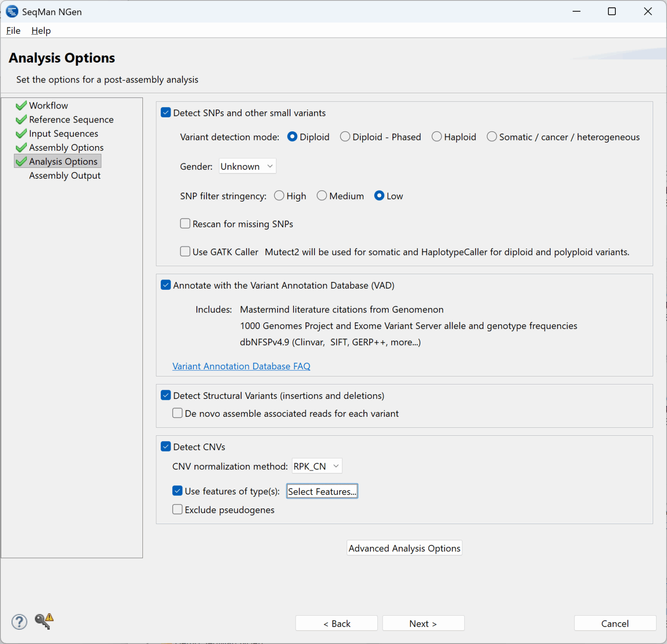The width and height of the screenshot is (667, 644).
Task: Set SNP filter stringency to Medium
Action: click(x=322, y=196)
